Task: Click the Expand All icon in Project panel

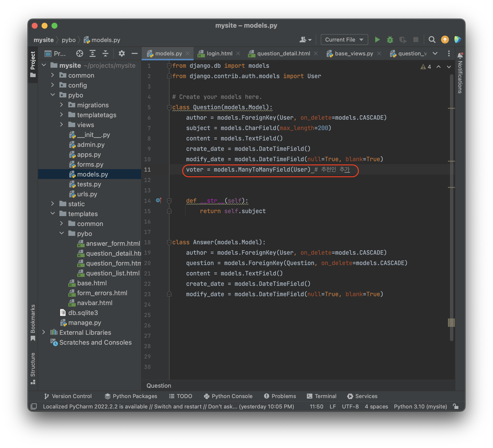Action: click(x=93, y=53)
